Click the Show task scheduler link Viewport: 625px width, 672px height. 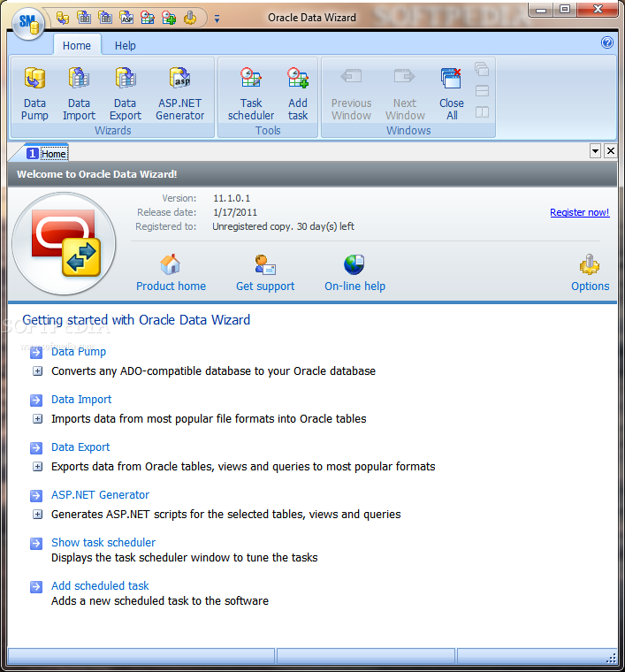pos(103,542)
